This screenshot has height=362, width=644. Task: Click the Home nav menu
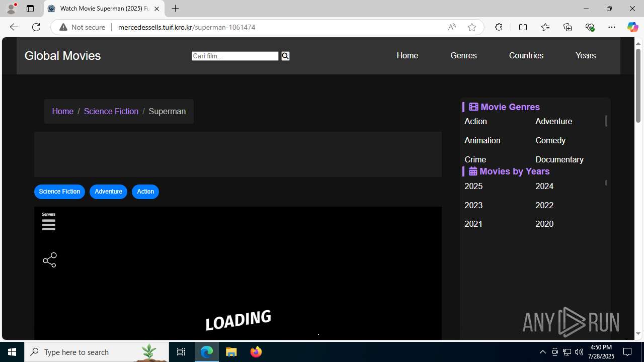point(407,56)
